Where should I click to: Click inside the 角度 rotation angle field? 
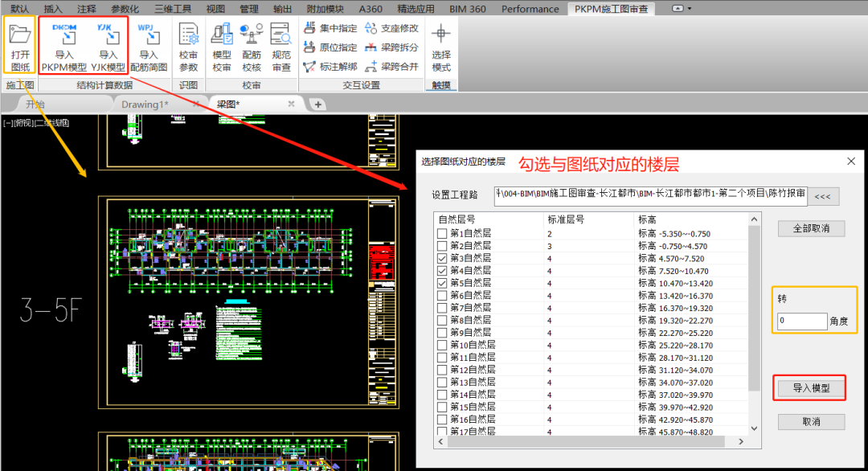(800, 320)
